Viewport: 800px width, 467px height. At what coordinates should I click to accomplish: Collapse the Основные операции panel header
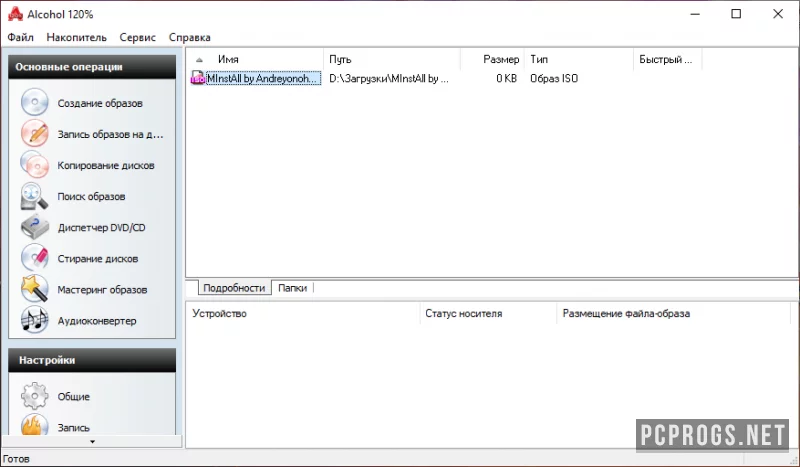tap(92, 67)
